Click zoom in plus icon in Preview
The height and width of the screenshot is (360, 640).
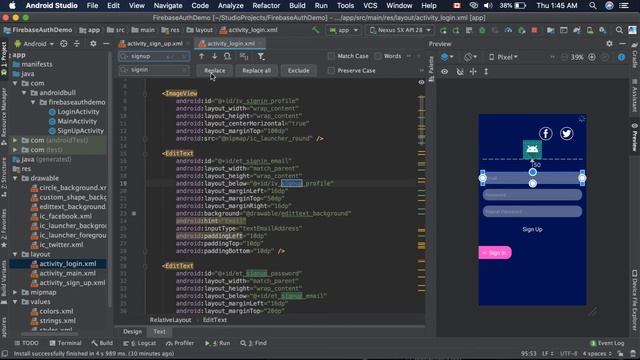pos(592,57)
